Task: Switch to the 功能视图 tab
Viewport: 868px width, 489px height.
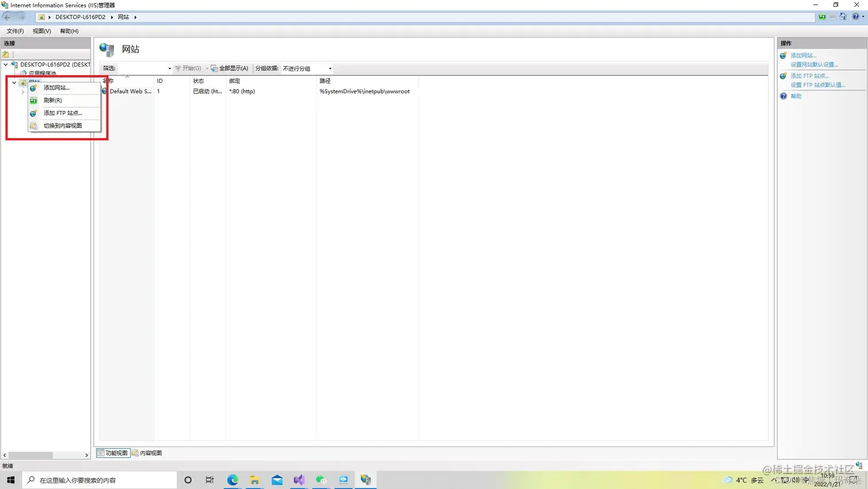Action: (113, 453)
